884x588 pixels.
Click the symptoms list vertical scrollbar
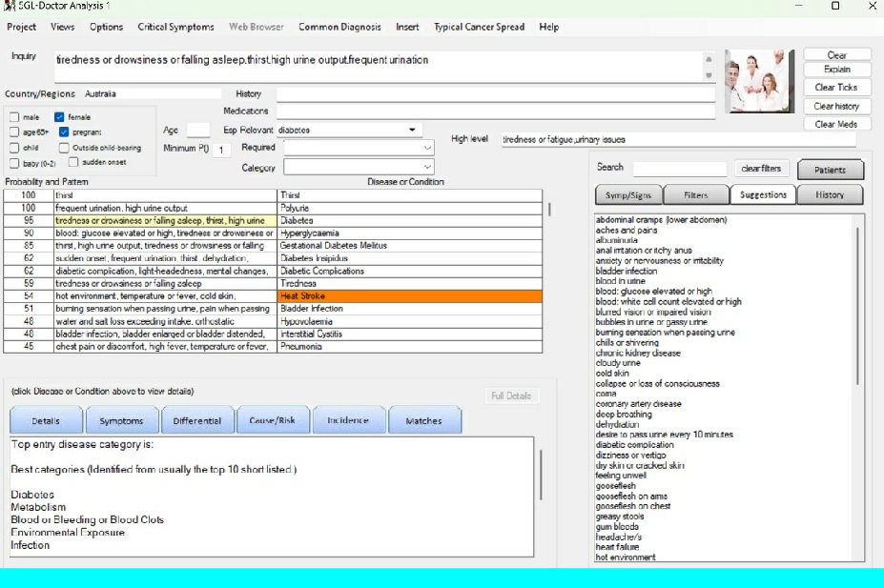pyautogui.click(x=858, y=307)
